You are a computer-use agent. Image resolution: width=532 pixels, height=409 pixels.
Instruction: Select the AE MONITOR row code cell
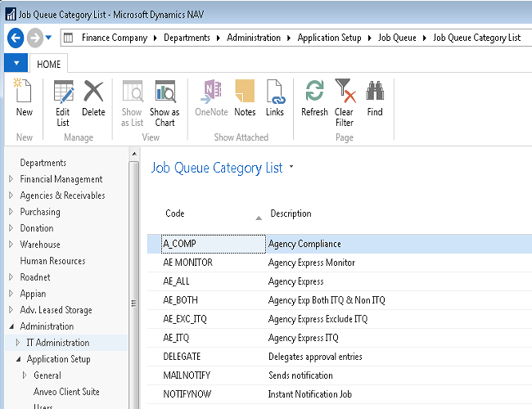click(x=188, y=263)
